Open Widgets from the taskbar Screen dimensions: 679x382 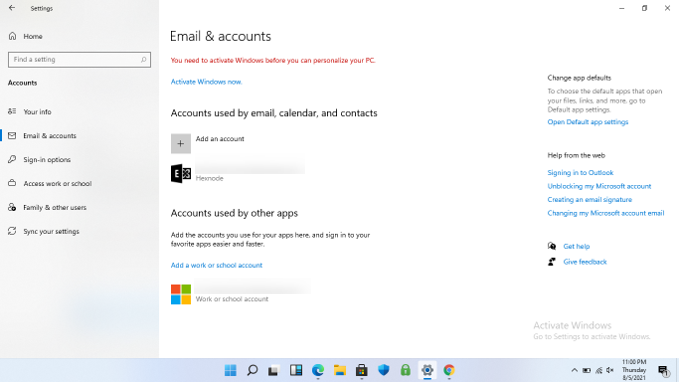click(296, 370)
